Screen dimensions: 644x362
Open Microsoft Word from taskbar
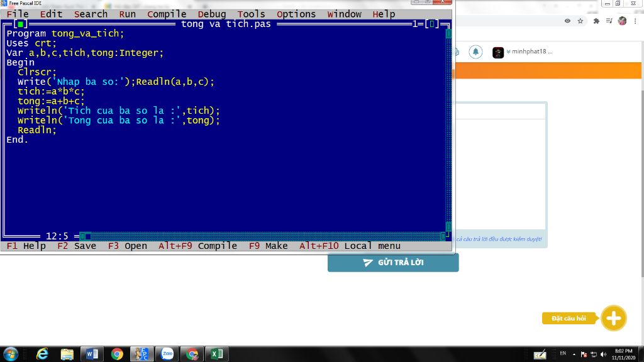click(92, 354)
